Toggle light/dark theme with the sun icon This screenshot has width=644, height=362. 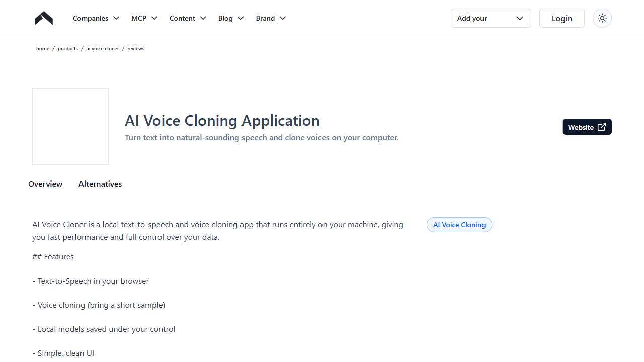point(602,18)
